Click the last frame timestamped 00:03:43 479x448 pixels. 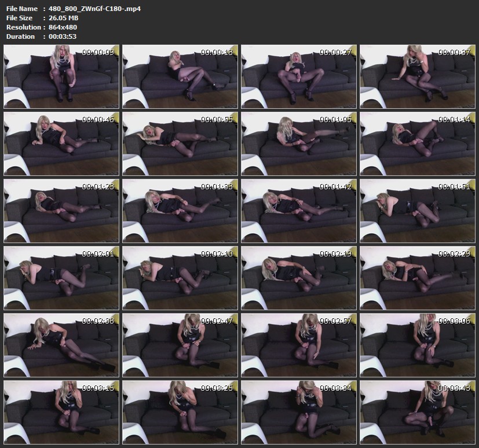click(x=418, y=412)
